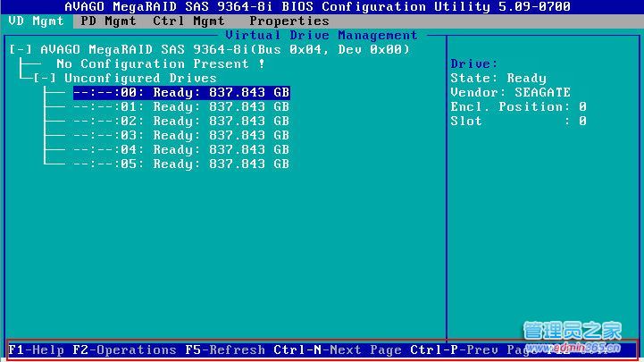Select drive --:--:02 Ready 837.843 GB
This screenshot has height=362, width=644.
point(181,122)
